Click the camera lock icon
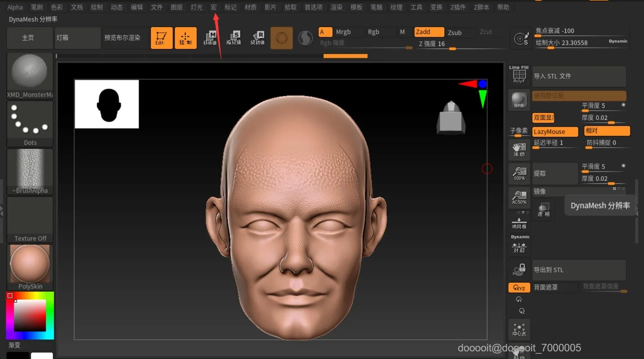Screen dimensions: 644x359 point(519,270)
